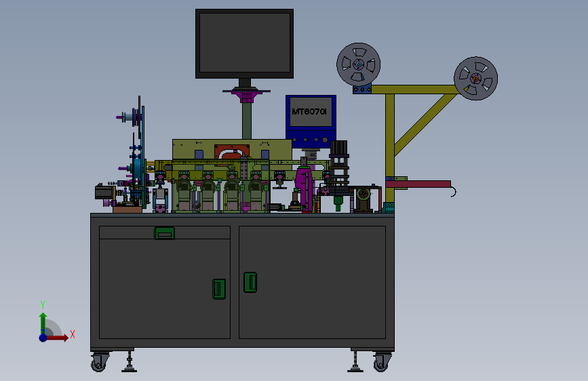The height and width of the screenshot is (381, 588).
Task: Select the horizontal red arm below the reel stand
Action: pos(418,184)
